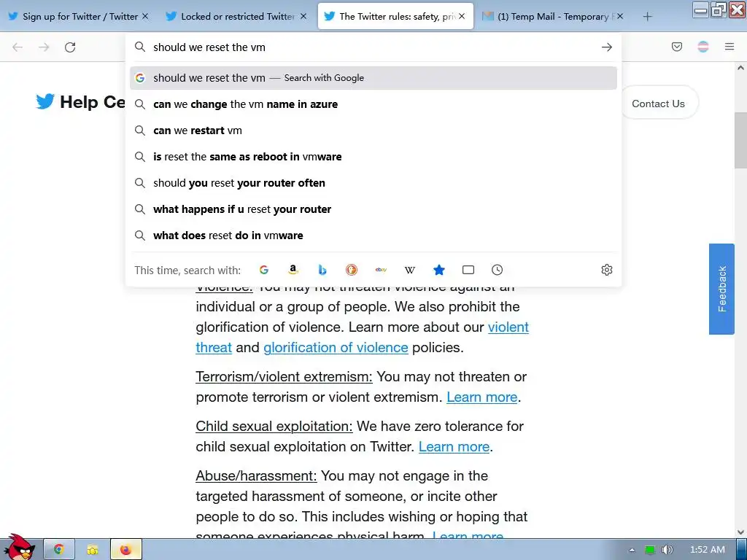Open the volume speaker tray icon

pos(667,550)
